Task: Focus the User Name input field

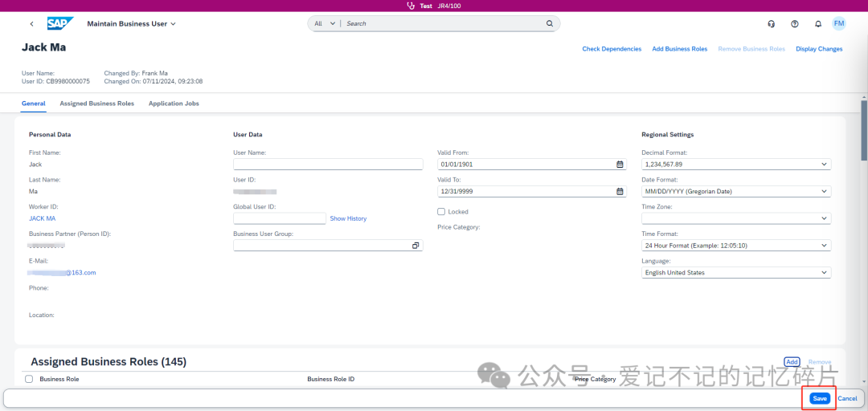Action: click(x=328, y=165)
